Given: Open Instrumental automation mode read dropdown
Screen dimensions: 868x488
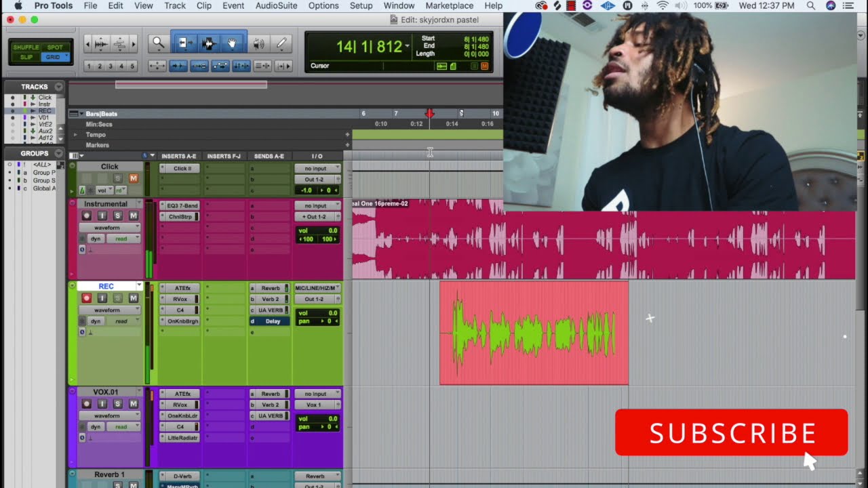Looking at the screenshot, I should (x=123, y=239).
